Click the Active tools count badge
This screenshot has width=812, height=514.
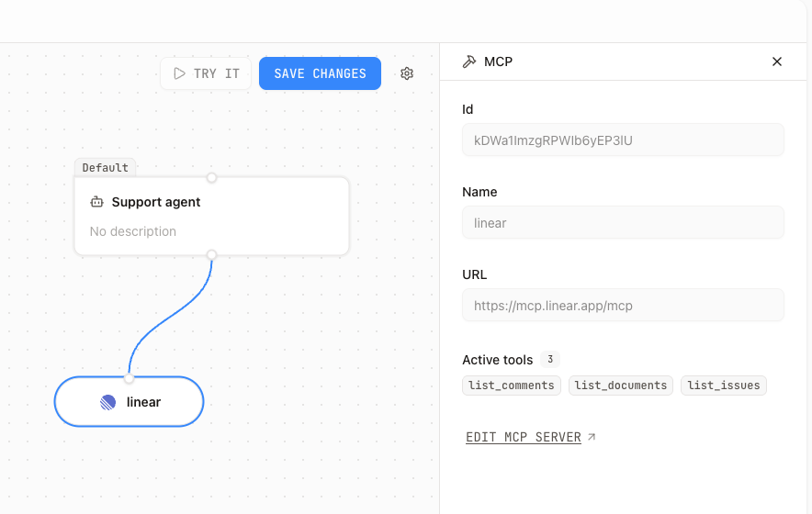(x=549, y=360)
